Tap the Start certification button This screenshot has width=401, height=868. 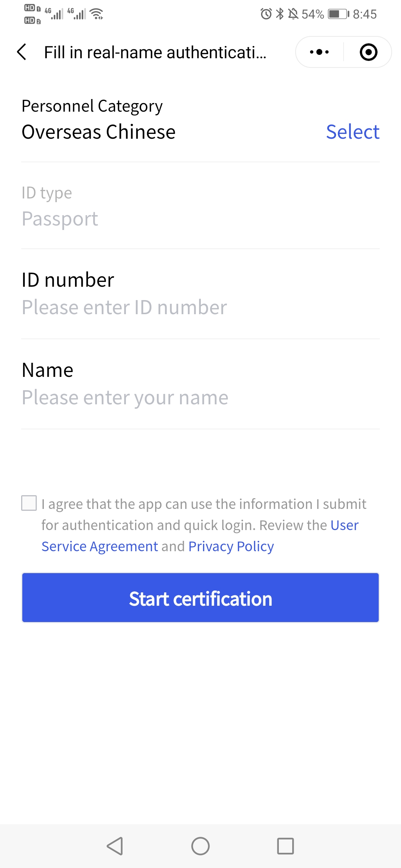click(x=200, y=598)
